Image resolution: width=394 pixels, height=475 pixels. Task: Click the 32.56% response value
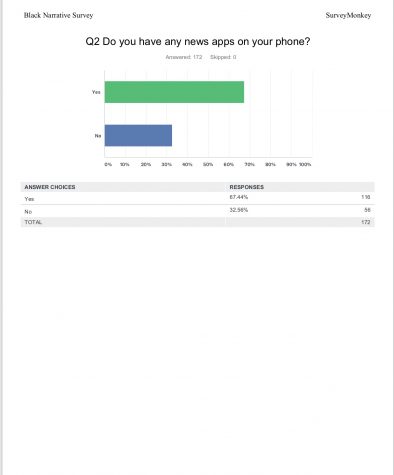(x=239, y=210)
